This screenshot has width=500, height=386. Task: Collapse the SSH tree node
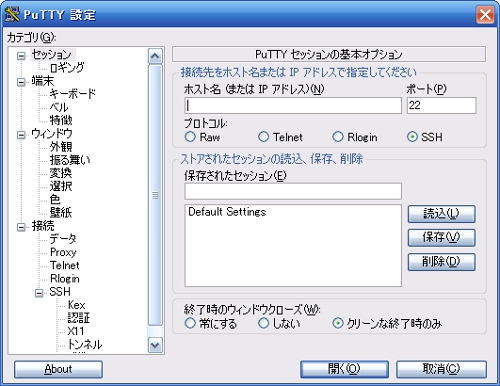pos(39,293)
